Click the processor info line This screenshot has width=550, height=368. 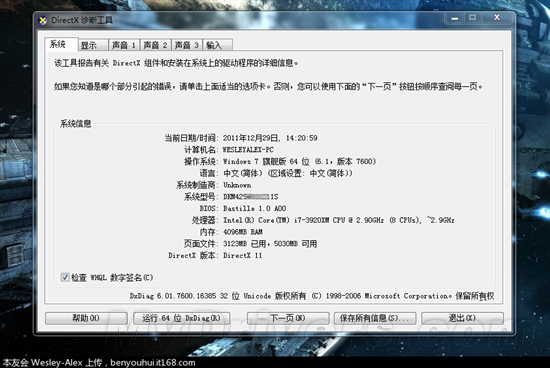(x=339, y=220)
